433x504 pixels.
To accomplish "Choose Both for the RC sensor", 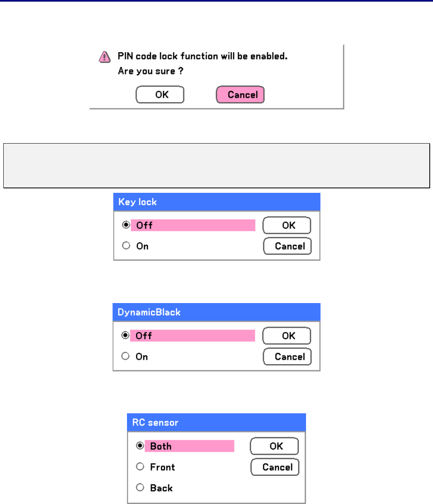I will pyautogui.click(x=140, y=446).
